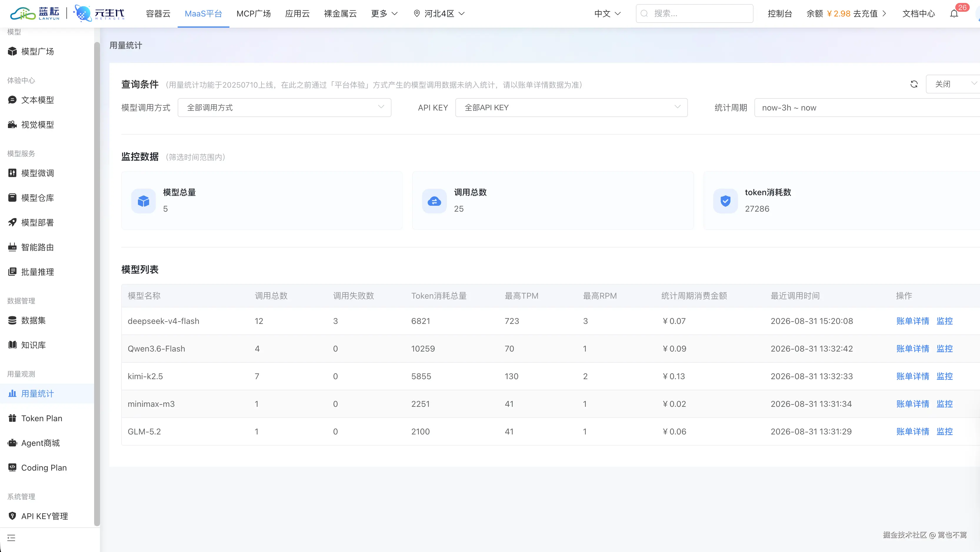Open 账单详情 for Qwen3.6-Flash
Screen dimensions: 980x552
tap(912, 349)
